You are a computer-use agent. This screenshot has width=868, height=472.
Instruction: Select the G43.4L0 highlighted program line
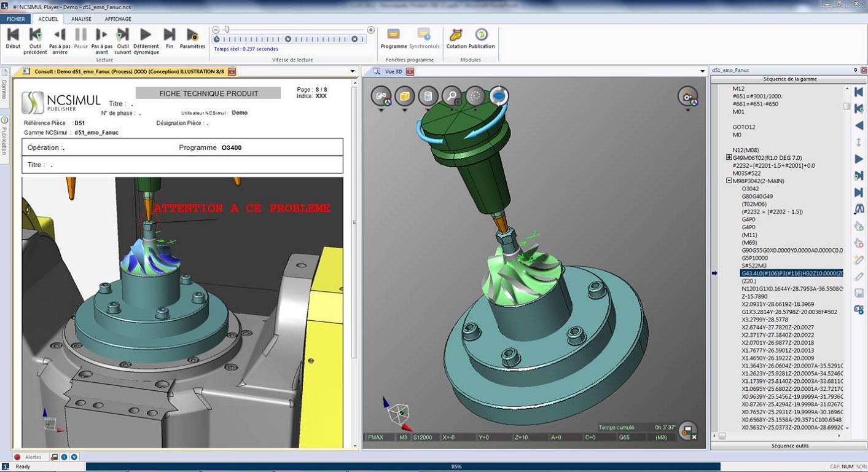(792, 273)
